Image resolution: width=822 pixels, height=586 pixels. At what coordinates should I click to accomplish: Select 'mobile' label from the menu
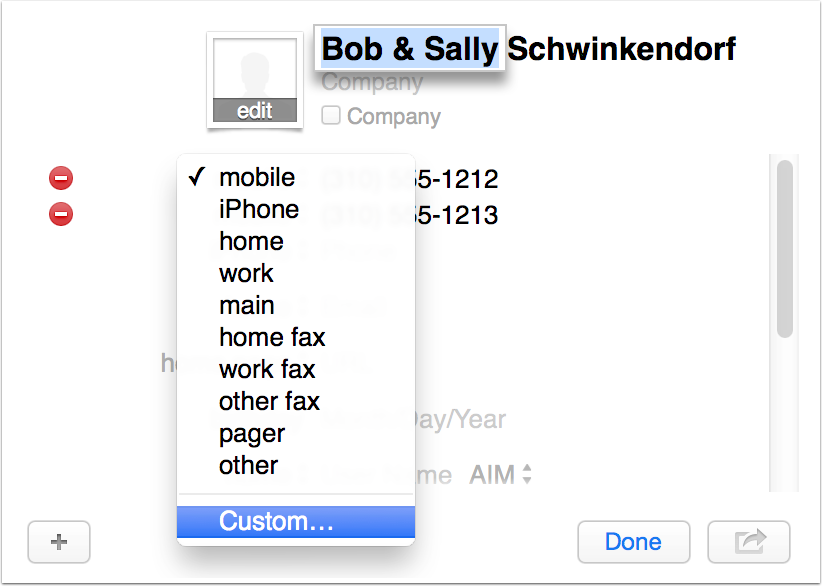(257, 178)
